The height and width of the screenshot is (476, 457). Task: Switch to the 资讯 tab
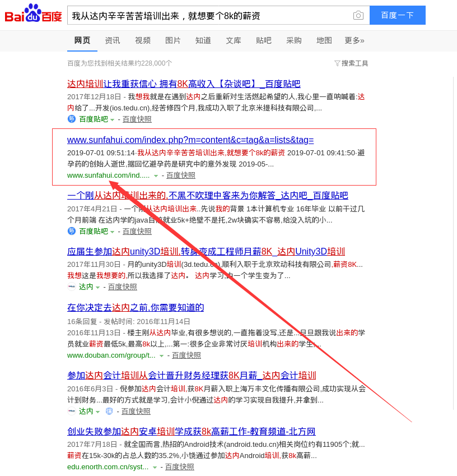(x=113, y=40)
